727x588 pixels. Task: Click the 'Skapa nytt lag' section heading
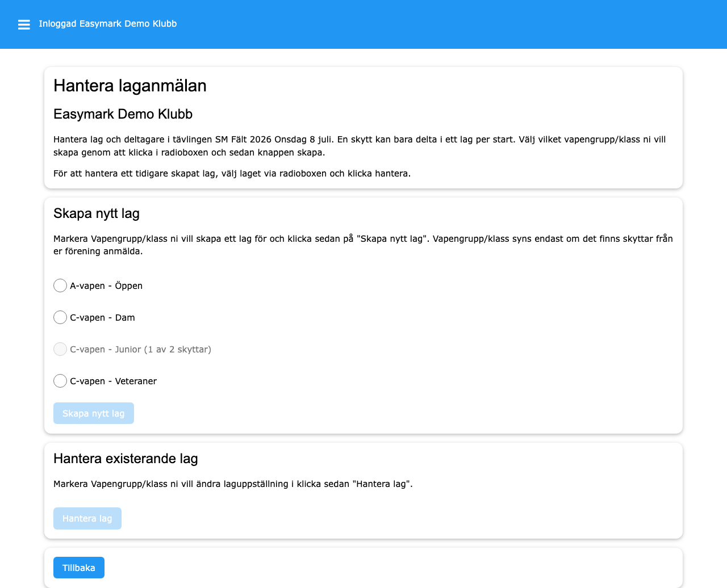point(97,213)
